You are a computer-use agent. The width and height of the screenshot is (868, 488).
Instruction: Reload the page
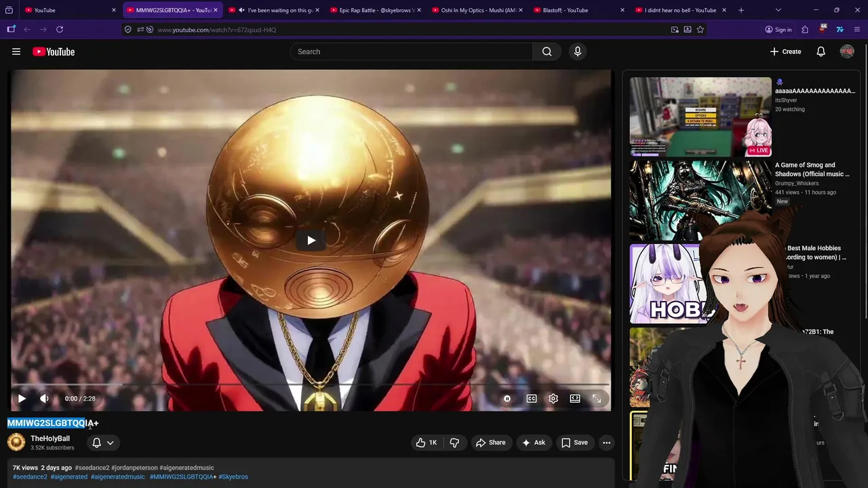(x=60, y=29)
